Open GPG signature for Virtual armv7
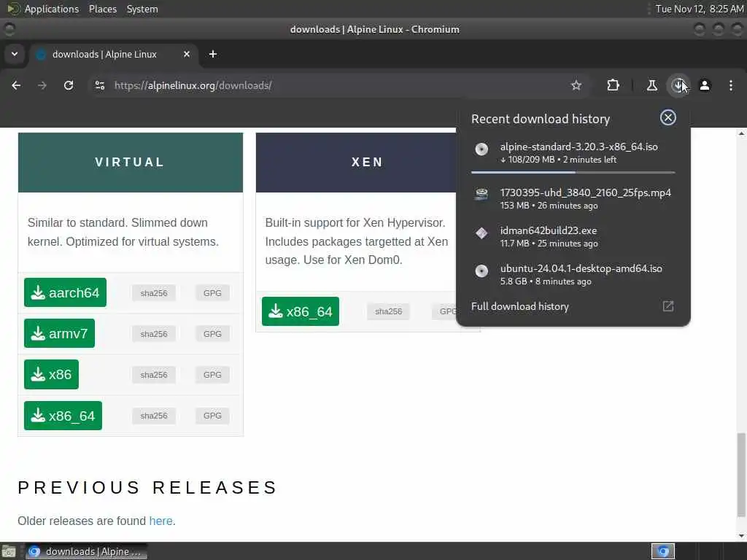747x560 pixels. [x=212, y=334]
